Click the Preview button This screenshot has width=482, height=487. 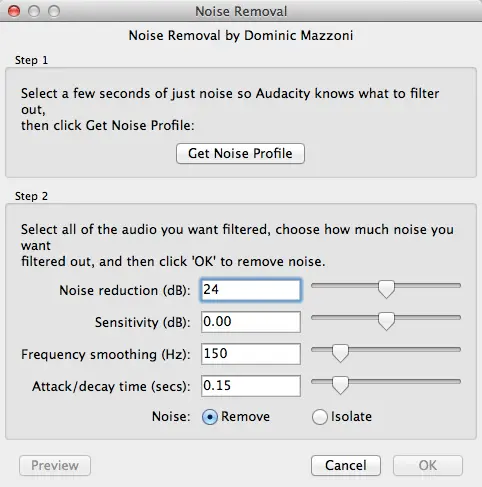[x=55, y=465]
